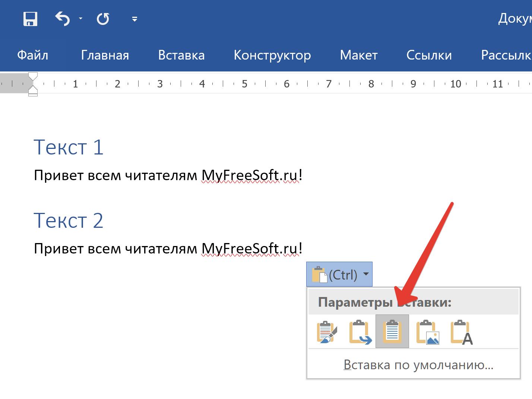Click the Paste Options (Ctrl) clipboard icon
Image resolution: width=532 pixels, height=399 pixels.
[319, 274]
